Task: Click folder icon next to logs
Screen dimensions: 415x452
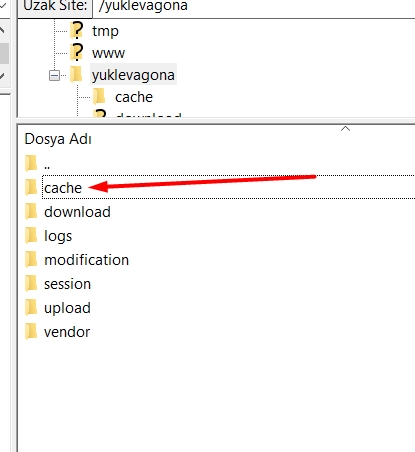Action: pos(31,235)
